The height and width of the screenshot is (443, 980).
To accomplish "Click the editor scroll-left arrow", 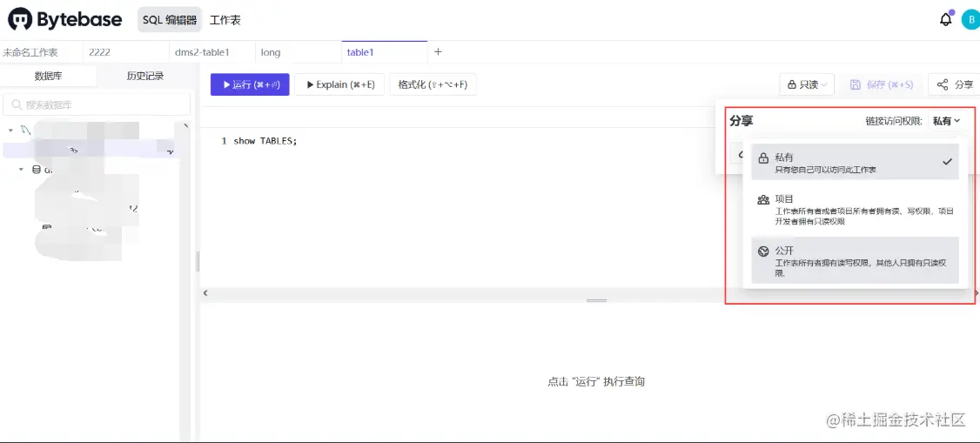I will pos(205,293).
